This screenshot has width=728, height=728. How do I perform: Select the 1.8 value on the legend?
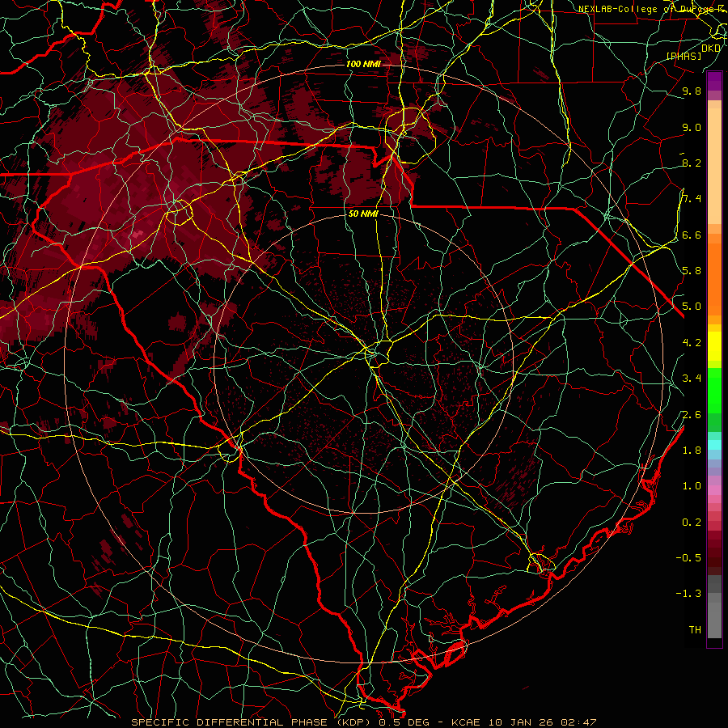(692, 451)
